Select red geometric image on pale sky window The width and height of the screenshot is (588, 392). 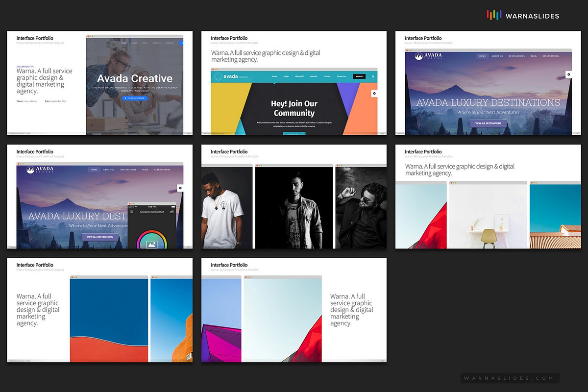[283, 320]
